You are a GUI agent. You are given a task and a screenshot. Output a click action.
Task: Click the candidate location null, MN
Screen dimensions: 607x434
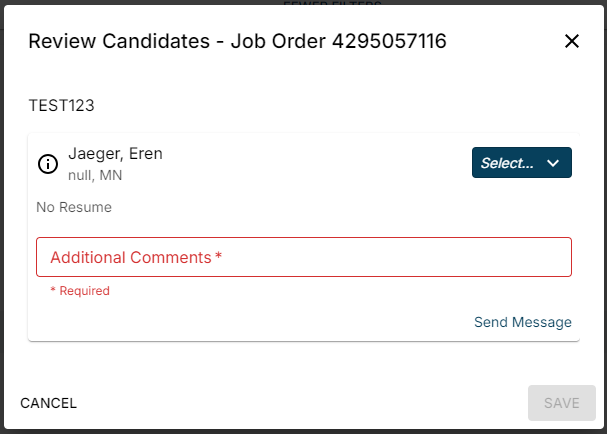95,176
